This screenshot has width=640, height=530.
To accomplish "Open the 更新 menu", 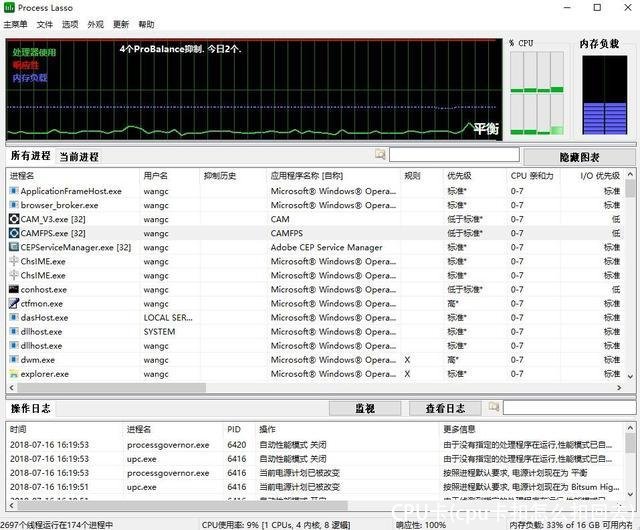I will 121,24.
